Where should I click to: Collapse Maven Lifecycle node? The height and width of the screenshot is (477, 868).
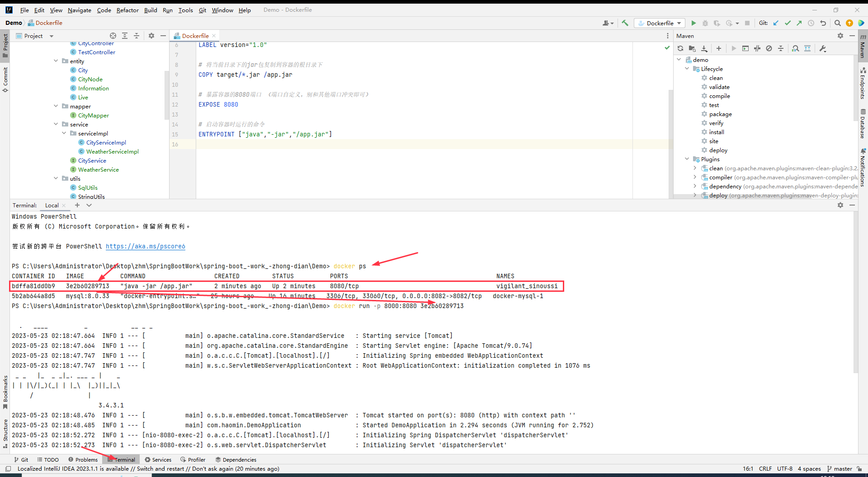point(687,69)
